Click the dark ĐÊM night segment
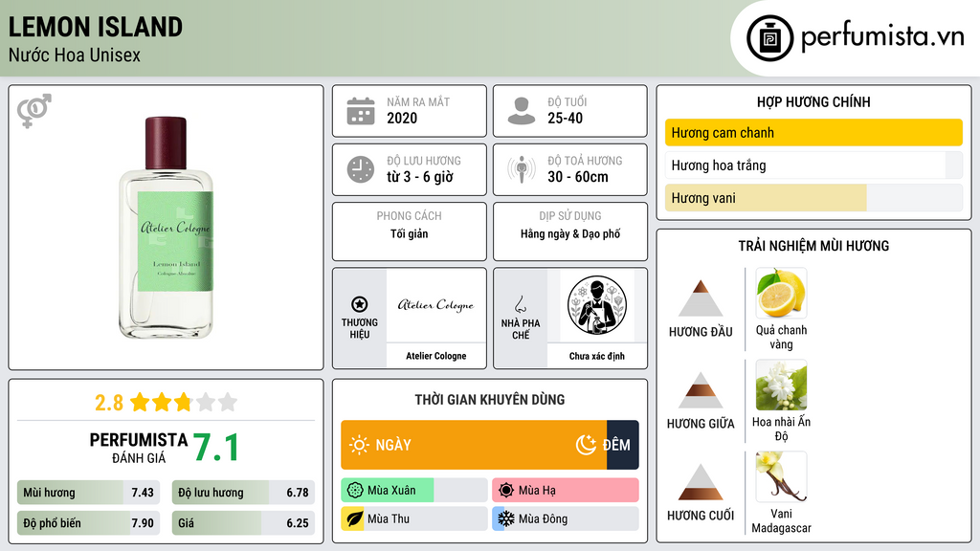The image size is (980, 551). [x=622, y=445]
